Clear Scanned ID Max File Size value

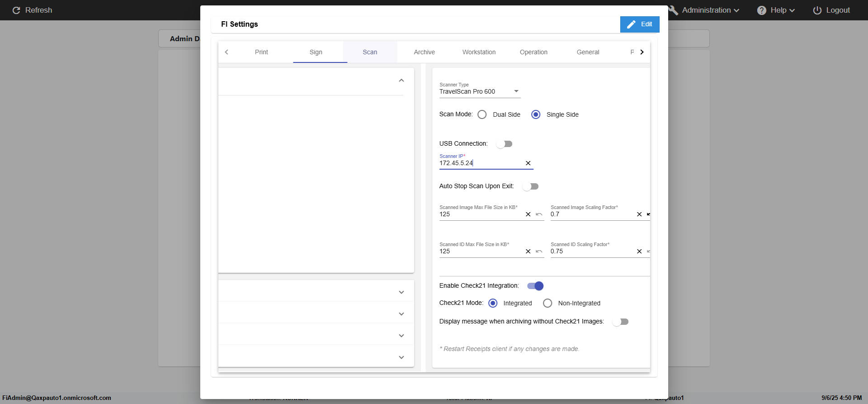[x=528, y=252]
